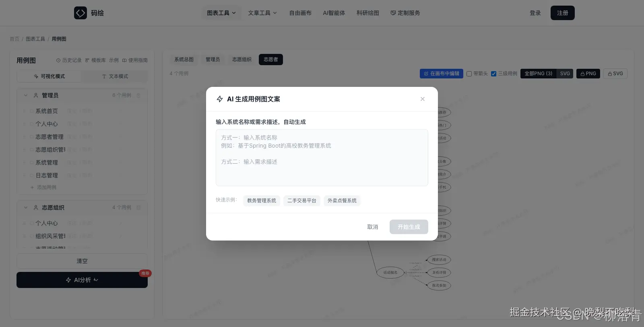Close the AI 生成用例图文案 dialog
The width and height of the screenshot is (644, 327).
click(x=423, y=99)
